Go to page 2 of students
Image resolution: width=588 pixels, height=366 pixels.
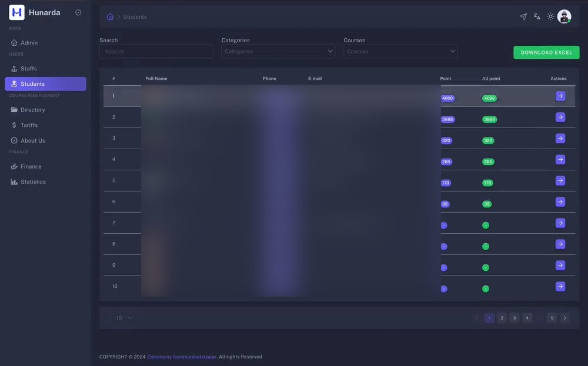[502, 318]
